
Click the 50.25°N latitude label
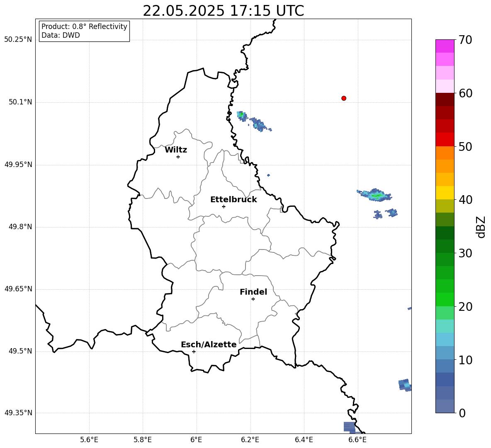coord(18,40)
